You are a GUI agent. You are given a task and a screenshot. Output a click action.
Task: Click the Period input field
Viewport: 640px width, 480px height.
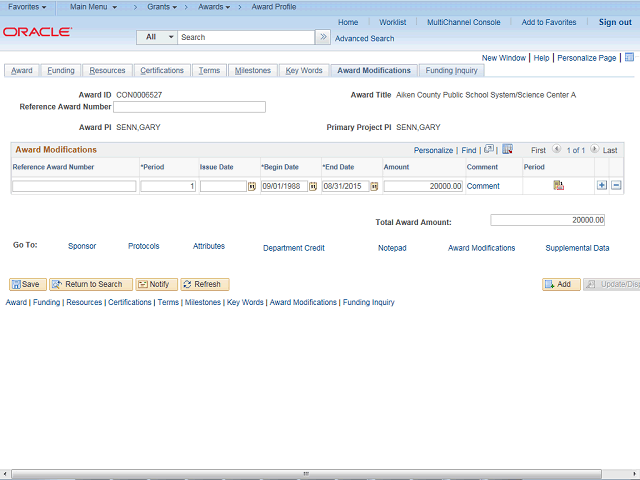[168, 187]
